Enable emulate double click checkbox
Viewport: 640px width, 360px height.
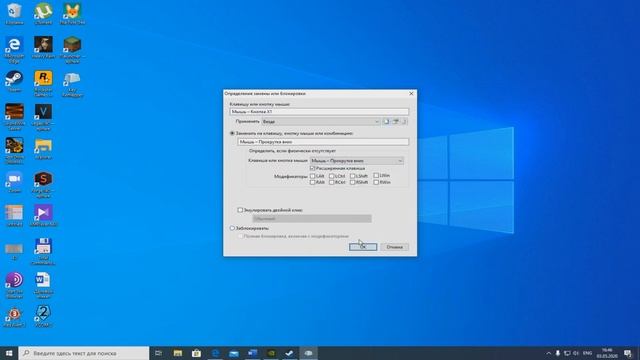(240, 210)
